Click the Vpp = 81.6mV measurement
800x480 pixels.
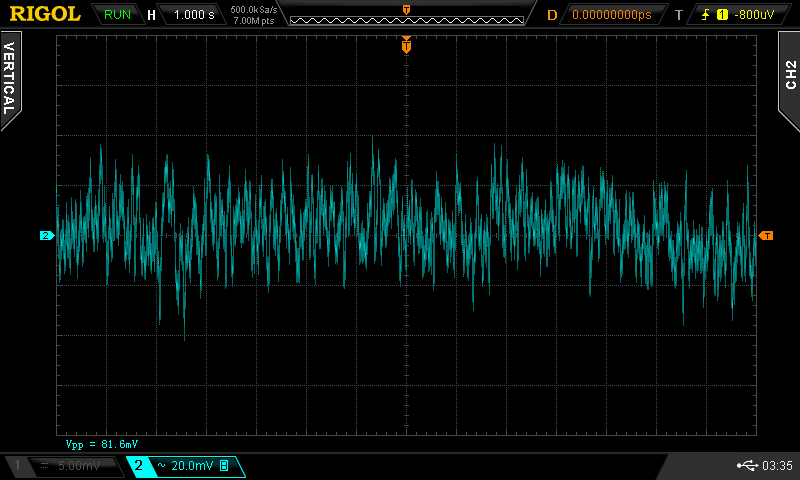click(x=102, y=444)
